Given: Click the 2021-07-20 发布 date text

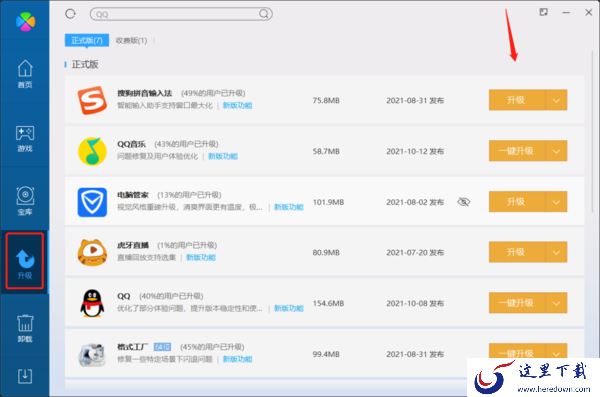Looking at the screenshot, I should 415,252.
